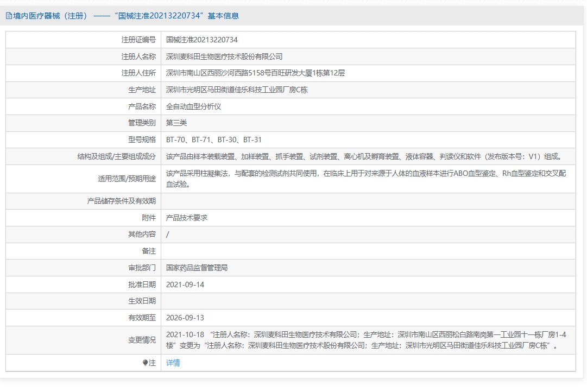The height and width of the screenshot is (392, 587).
Task: Click the 生效日期 label
Action: coord(142,301)
